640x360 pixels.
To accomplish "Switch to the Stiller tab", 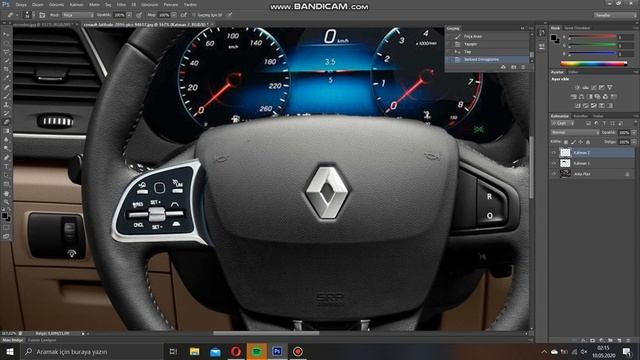I will click(x=573, y=72).
